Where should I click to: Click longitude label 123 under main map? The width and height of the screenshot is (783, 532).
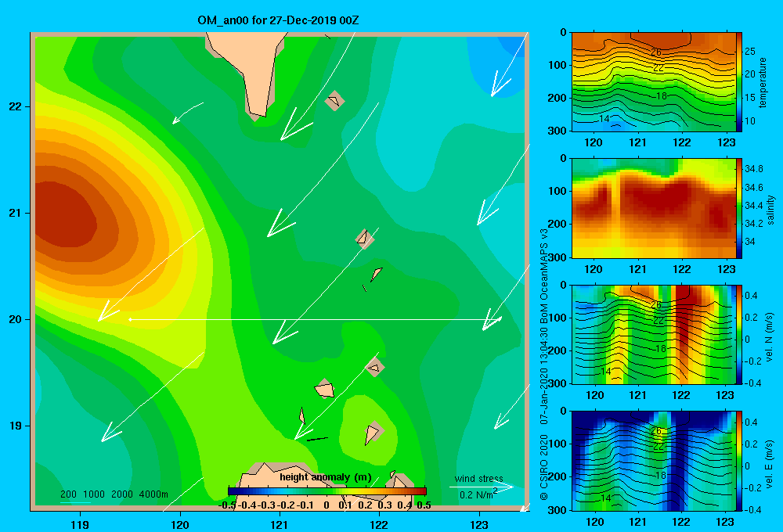479,524
